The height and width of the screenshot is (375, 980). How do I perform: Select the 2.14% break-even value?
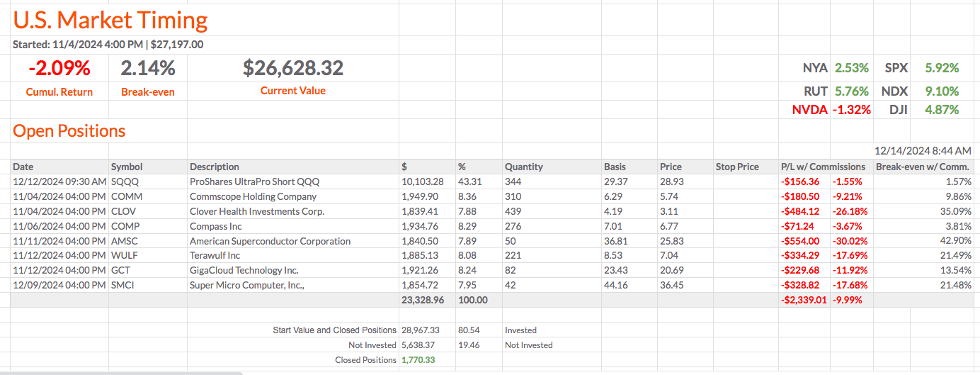click(x=147, y=69)
